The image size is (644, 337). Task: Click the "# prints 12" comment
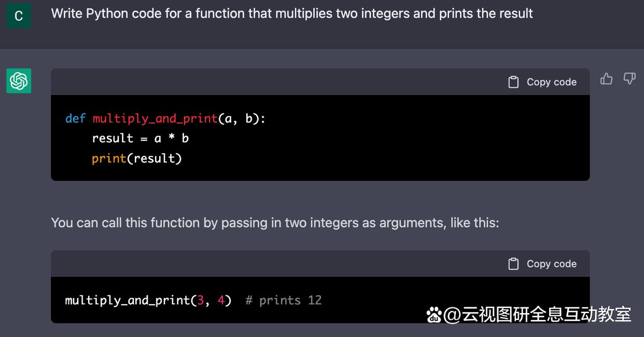click(x=284, y=300)
